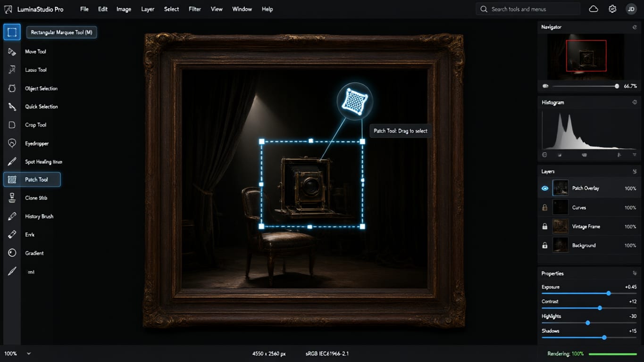Viewport: 644px width, 362px height.
Task: Click the Layers panel options icon
Action: point(635,172)
